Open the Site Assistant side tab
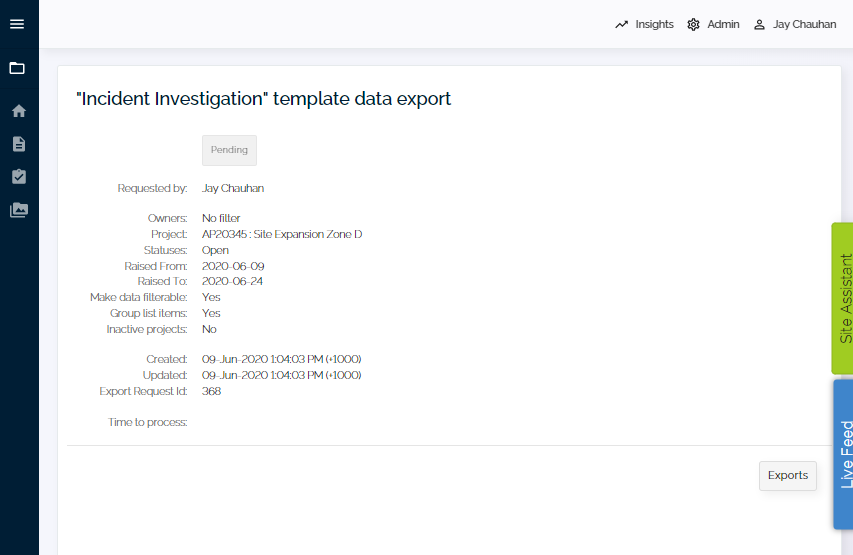 click(843, 298)
